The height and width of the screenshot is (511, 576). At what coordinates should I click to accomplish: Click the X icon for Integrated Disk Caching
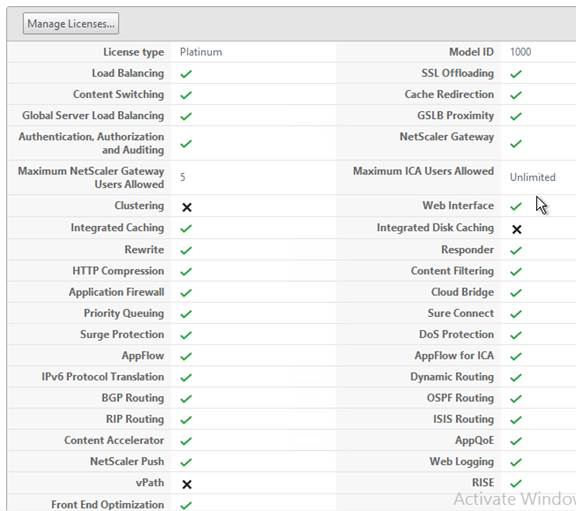pos(516,230)
